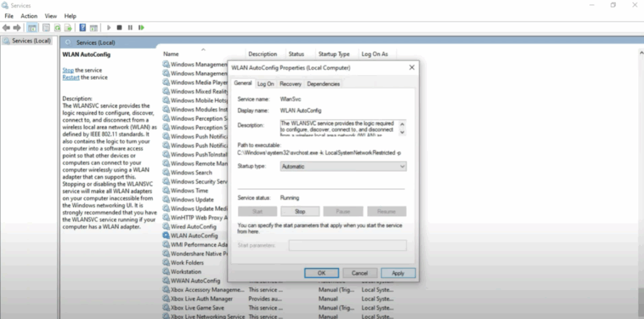Select the Xbox Live Auth Manager gear icon
The image size is (644, 319).
tap(166, 298)
